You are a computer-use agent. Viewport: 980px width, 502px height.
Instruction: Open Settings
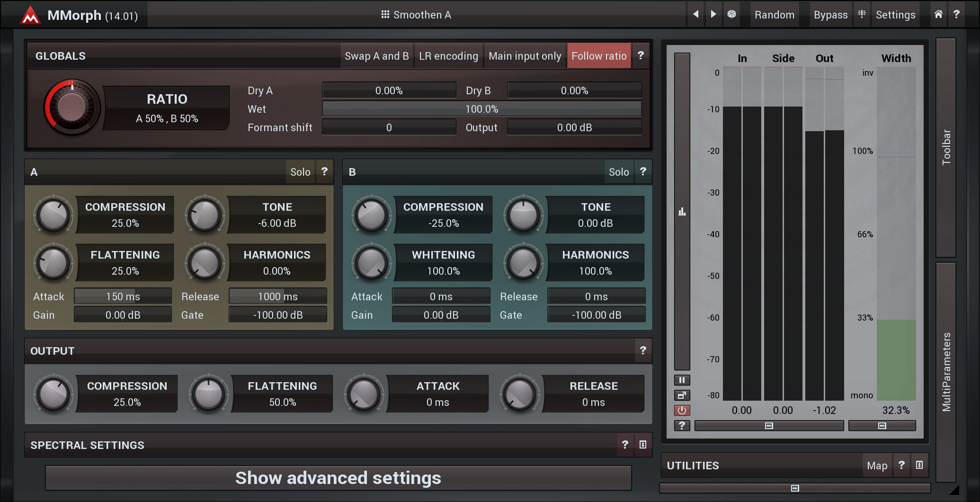895,15
